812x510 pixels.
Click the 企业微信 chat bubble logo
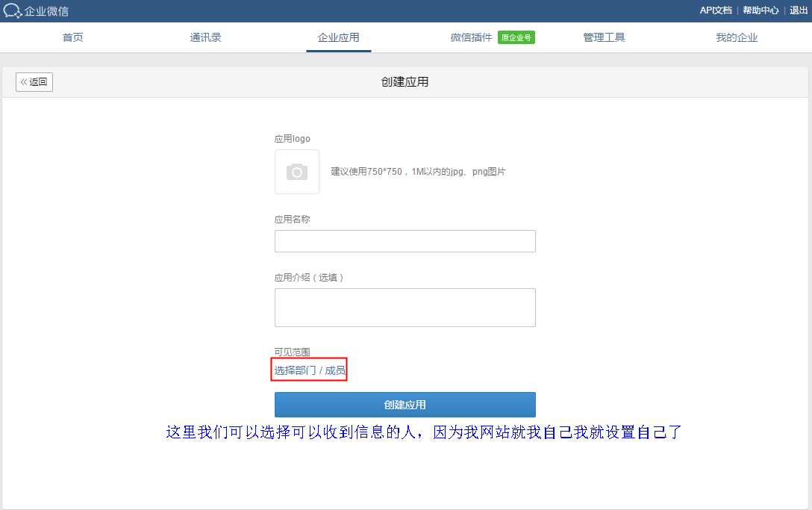pyautogui.click(x=12, y=11)
